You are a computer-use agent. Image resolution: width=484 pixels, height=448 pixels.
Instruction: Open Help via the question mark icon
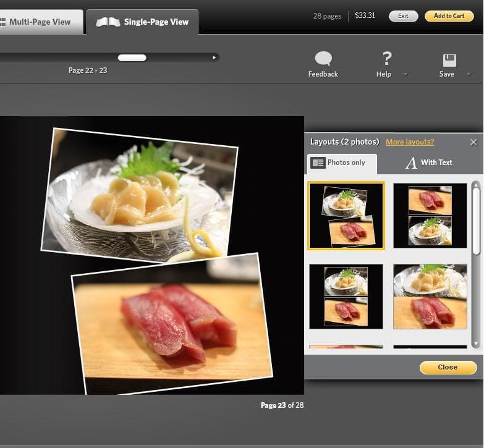pos(386,59)
